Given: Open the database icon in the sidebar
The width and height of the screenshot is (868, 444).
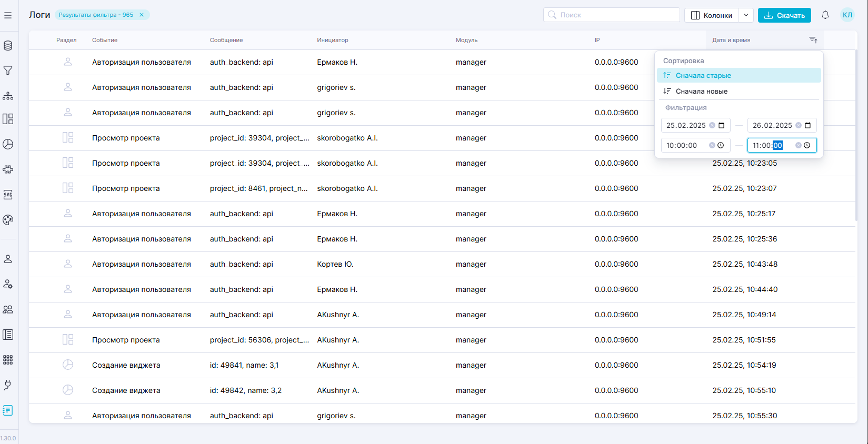Looking at the screenshot, I should click(8, 46).
